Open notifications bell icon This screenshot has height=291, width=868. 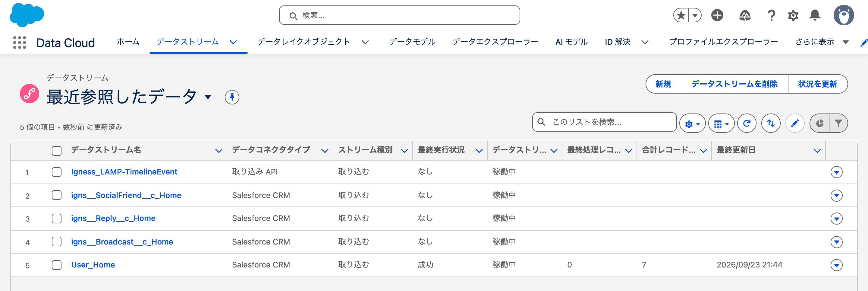coord(815,15)
